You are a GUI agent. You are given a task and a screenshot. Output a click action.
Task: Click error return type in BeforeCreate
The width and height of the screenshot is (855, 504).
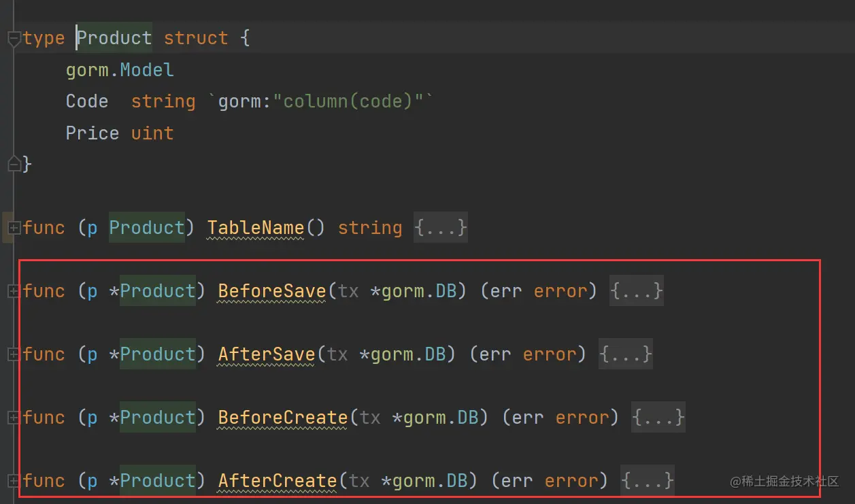(x=582, y=418)
